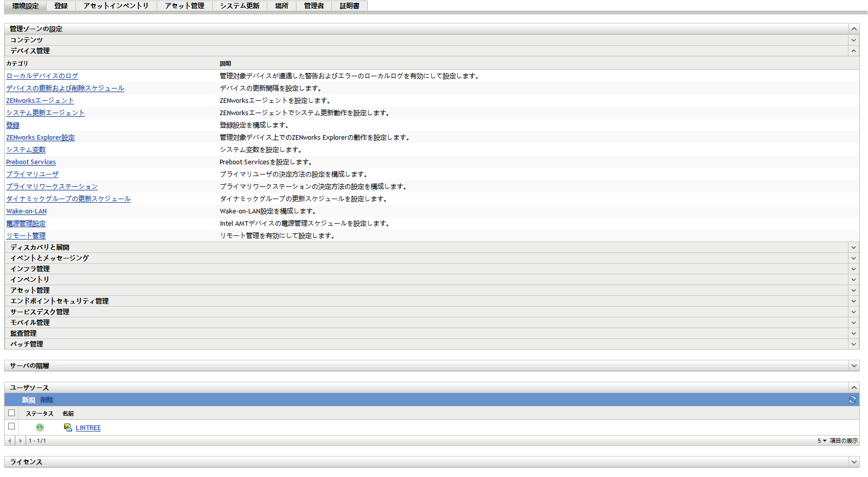
Task: Click the refresh icon in the user source toolbar
Action: (x=853, y=400)
